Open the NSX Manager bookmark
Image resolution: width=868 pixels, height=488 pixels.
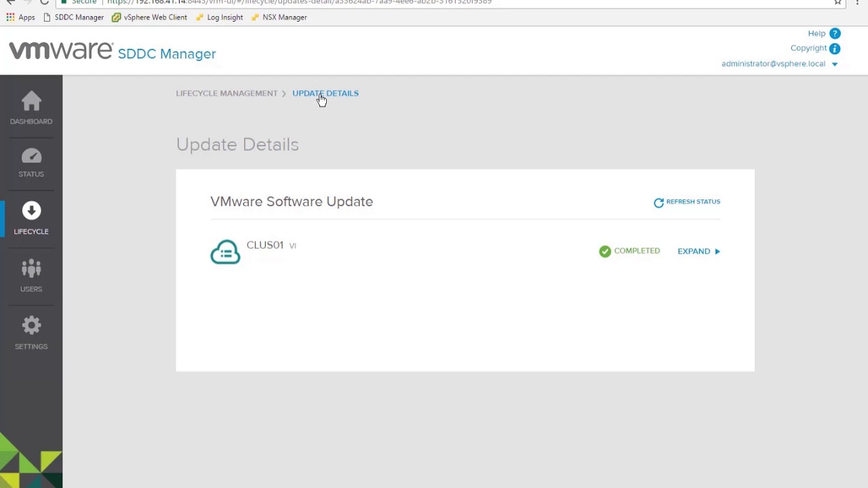pos(284,17)
